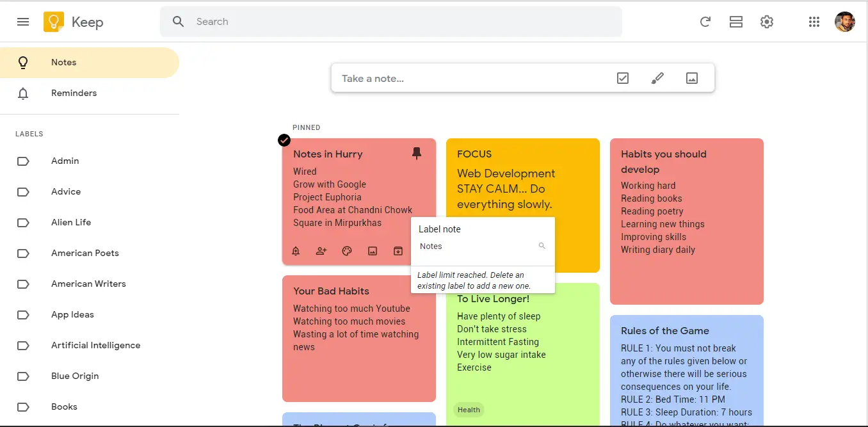
Task: Open background color palette for Notes in Hurry
Action: [347, 251]
